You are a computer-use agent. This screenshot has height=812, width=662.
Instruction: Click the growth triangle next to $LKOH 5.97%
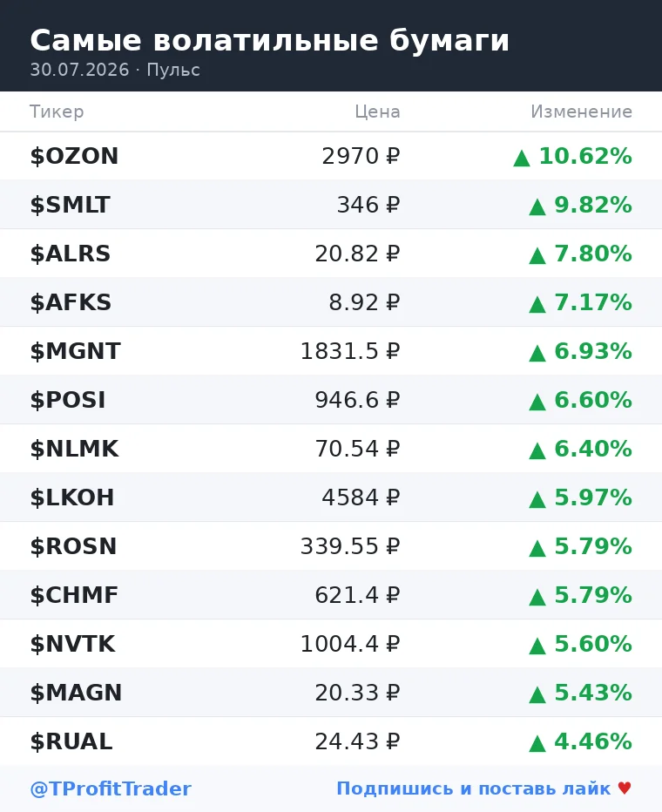point(537,499)
